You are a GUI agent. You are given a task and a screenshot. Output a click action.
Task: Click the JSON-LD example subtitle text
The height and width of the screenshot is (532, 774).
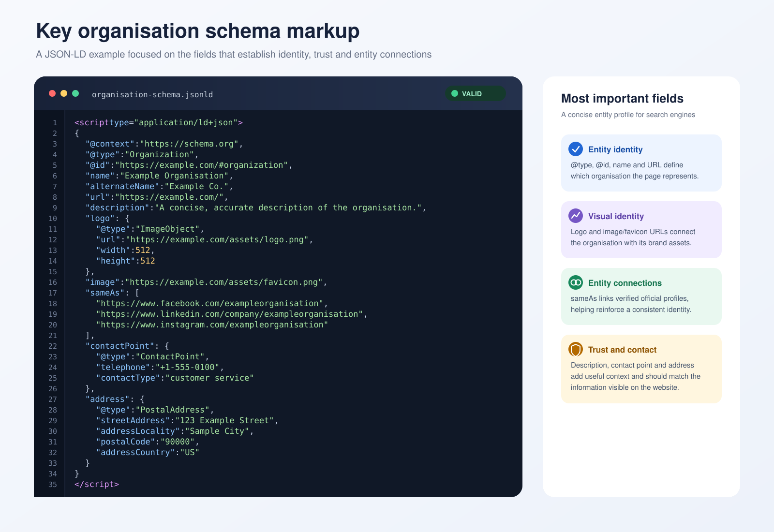(234, 55)
